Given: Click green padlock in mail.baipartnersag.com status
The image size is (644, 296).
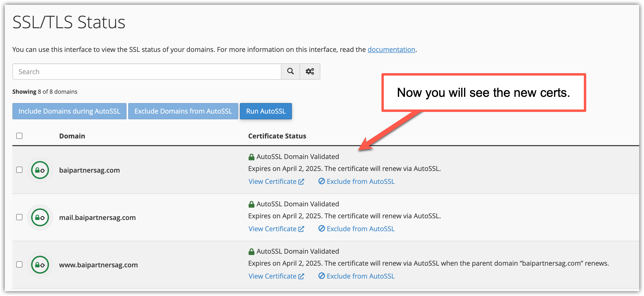Looking at the screenshot, I should coord(251,204).
